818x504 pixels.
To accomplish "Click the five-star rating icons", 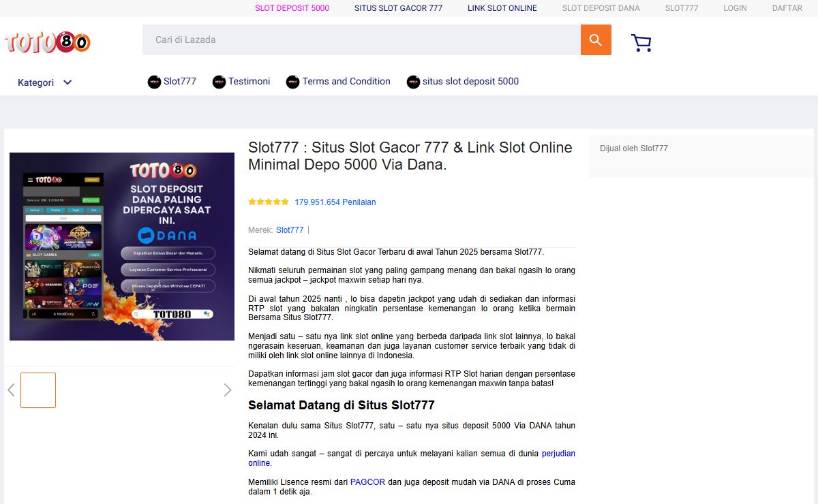I will point(269,202).
